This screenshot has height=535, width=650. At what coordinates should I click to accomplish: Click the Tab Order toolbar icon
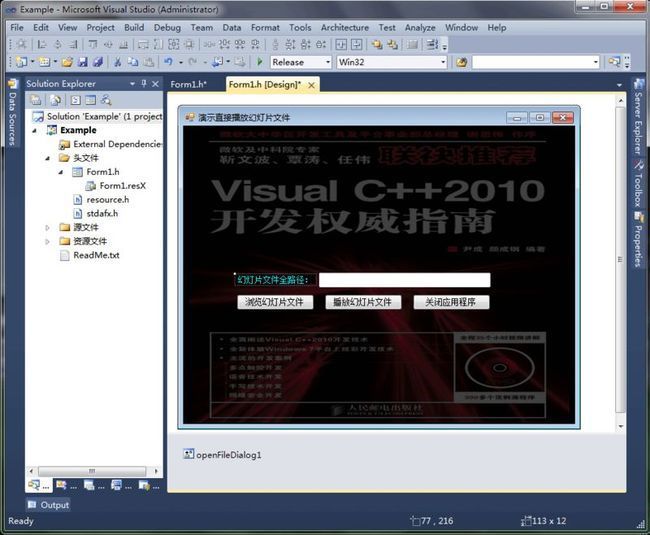pos(432,44)
